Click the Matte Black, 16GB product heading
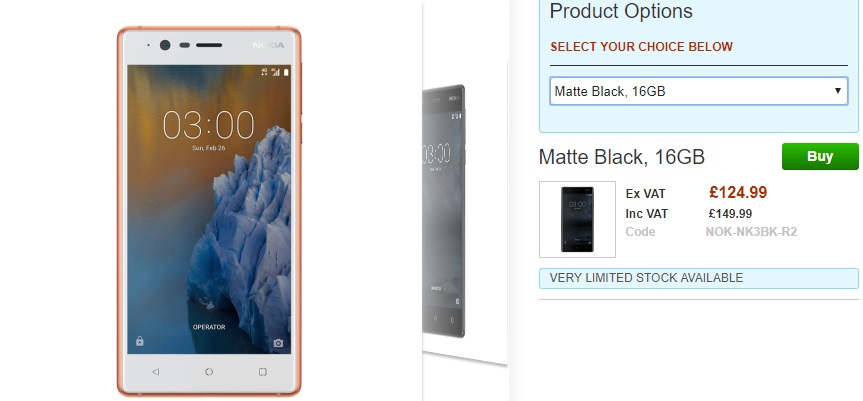Viewport: 863px width, 401px height. click(622, 157)
